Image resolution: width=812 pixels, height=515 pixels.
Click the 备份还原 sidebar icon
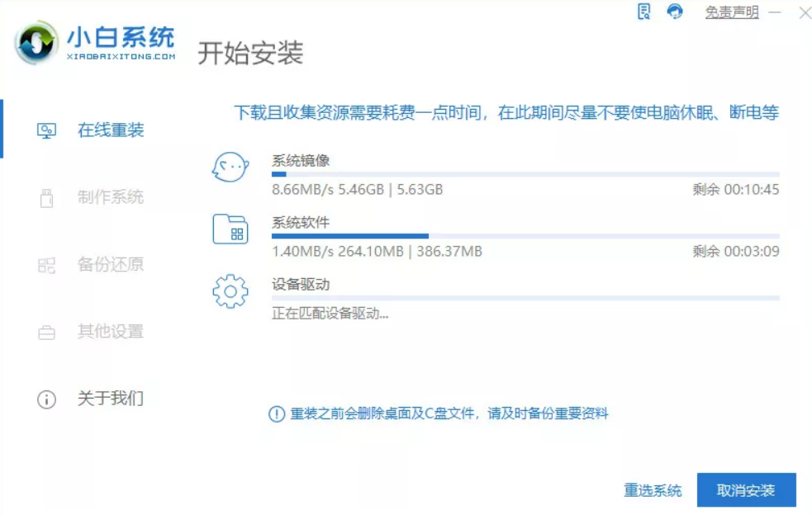[x=47, y=265]
